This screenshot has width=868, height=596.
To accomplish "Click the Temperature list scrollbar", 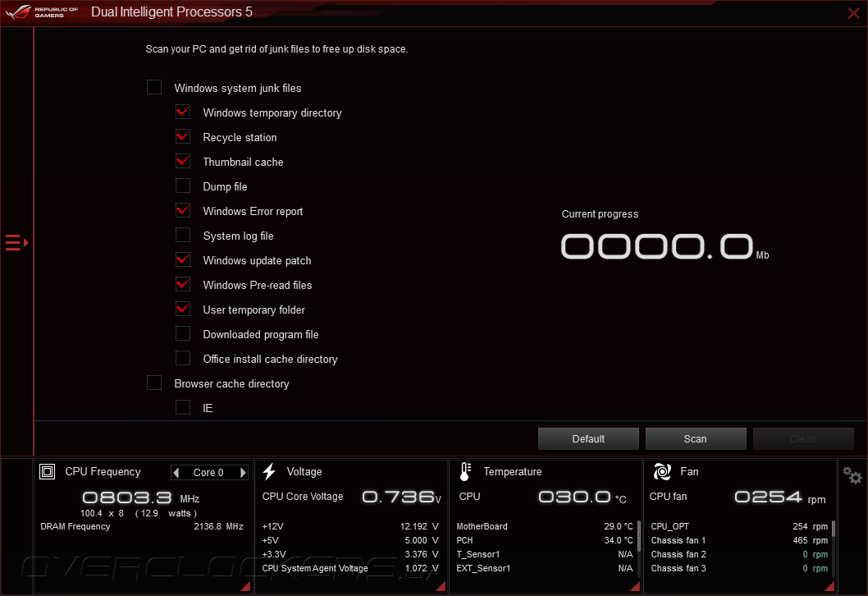I will [639, 535].
